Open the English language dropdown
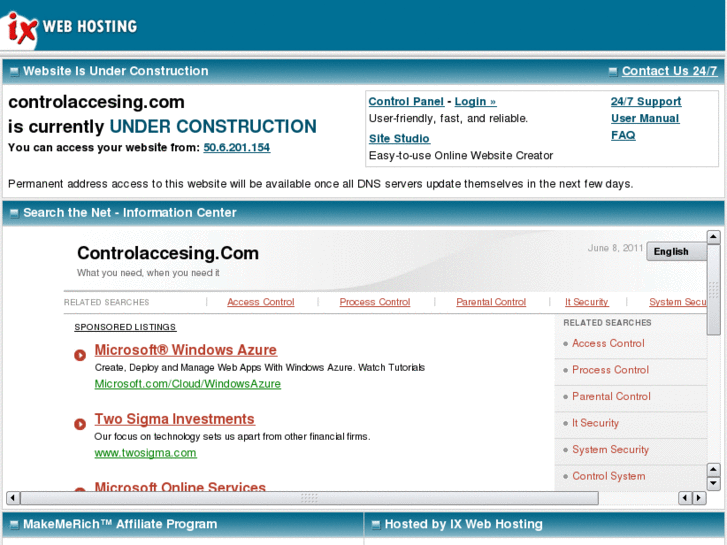Image resolution: width=727 pixels, height=545 pixels. 676,251
